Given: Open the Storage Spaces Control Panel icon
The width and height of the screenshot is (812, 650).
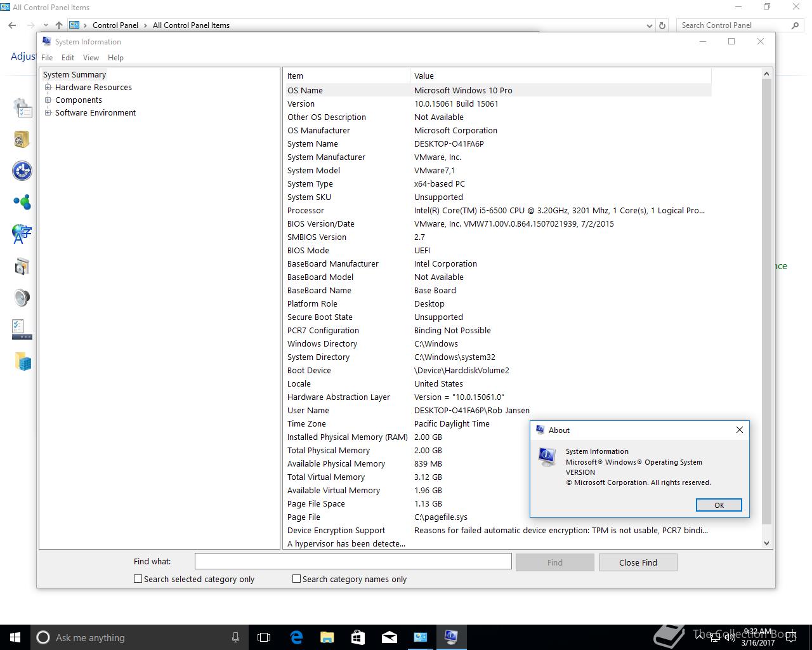Looking at the screenshot, I should (22, 362).
